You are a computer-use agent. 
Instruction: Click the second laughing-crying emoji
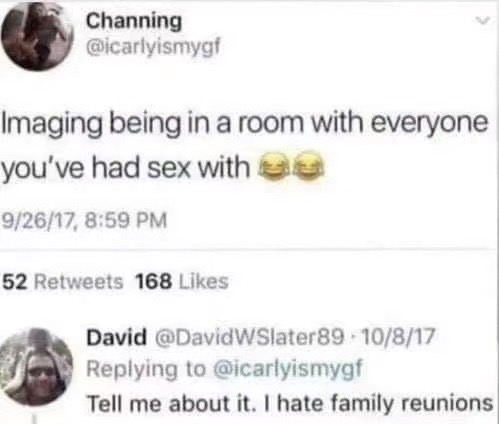pyautogui.click(x=304, y=167)
